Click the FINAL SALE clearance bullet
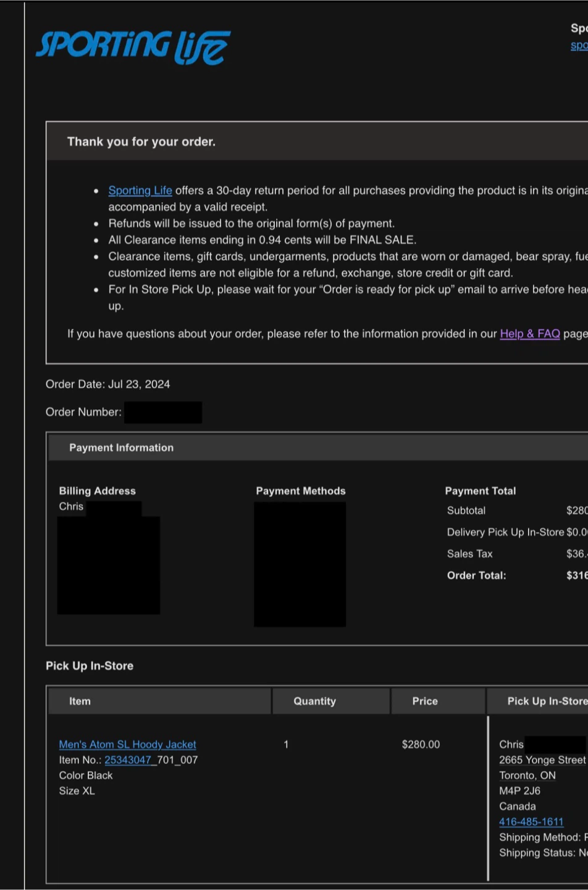This screenshot has width=588, height=890. point(262,240)
